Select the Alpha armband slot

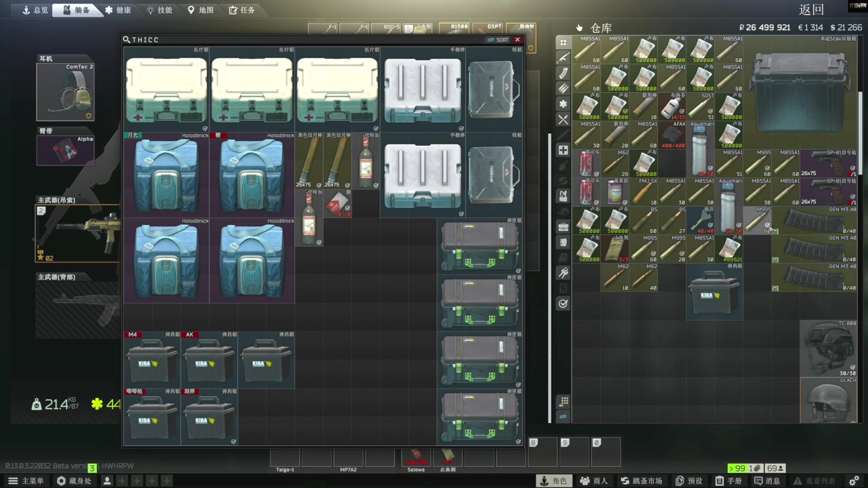coord(66,150)
